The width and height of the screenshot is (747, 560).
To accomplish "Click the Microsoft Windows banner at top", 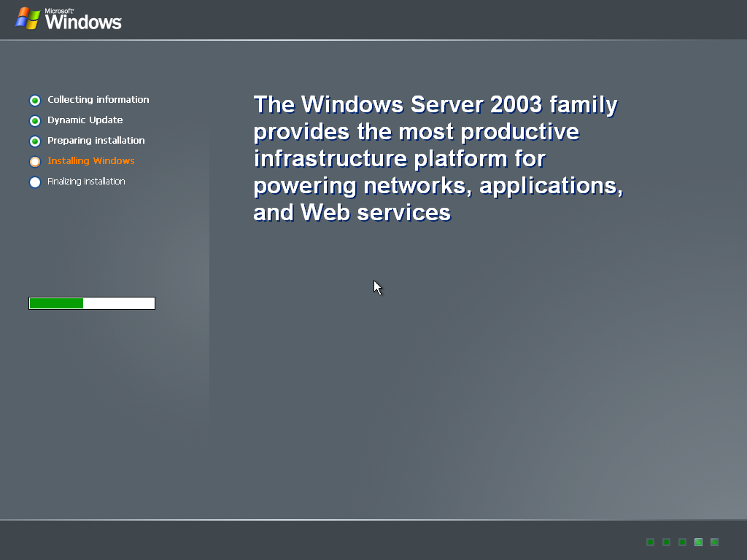I will coord(69,20).
